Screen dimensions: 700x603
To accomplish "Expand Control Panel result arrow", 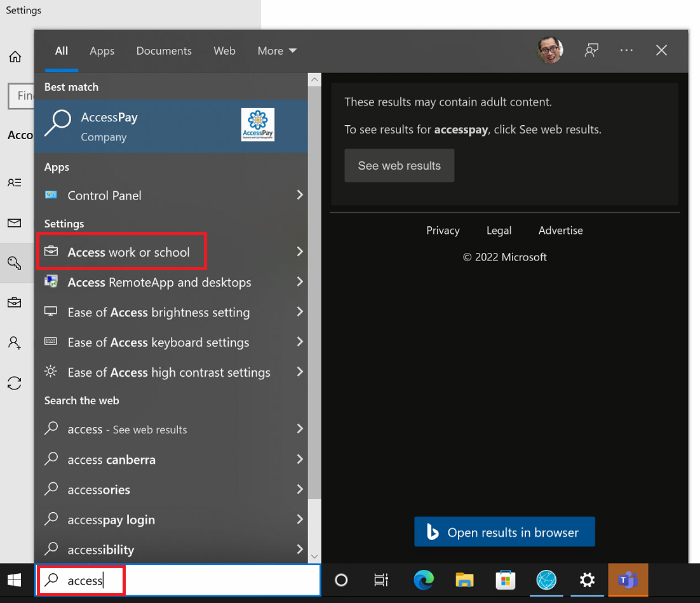I will 300,195.
